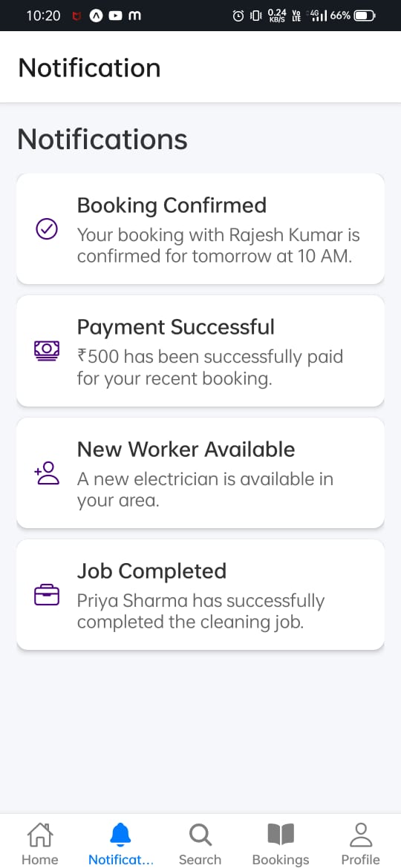Open the Payment Successful notification title

(x=175, y=327)
